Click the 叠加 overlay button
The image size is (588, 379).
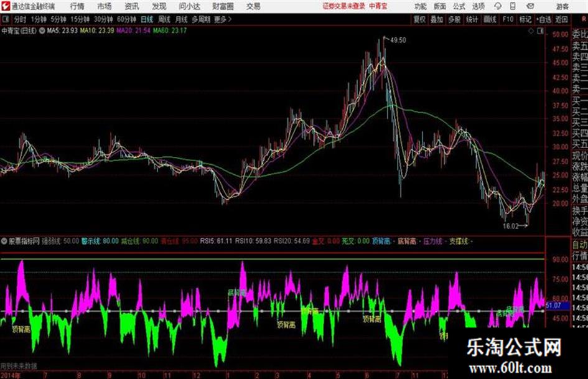pos(437,19)
